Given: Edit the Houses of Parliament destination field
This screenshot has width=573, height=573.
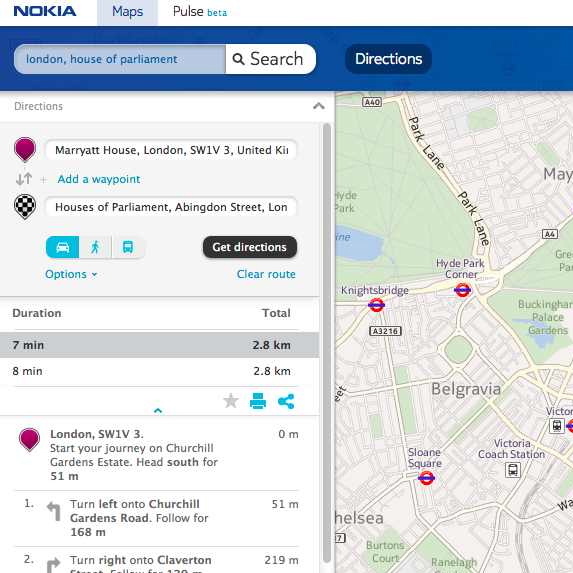Looking at the screenshot, I should [171, 207].
